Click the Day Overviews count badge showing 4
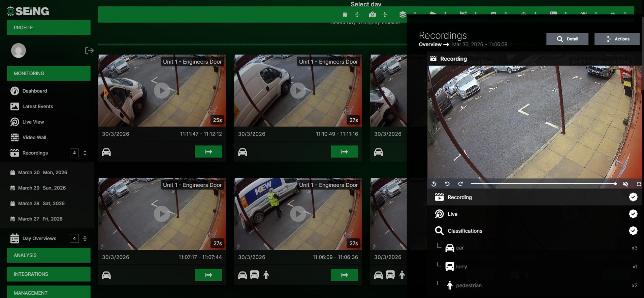The width and height of the screenshot is (644, 298). (x=74, y=239)
